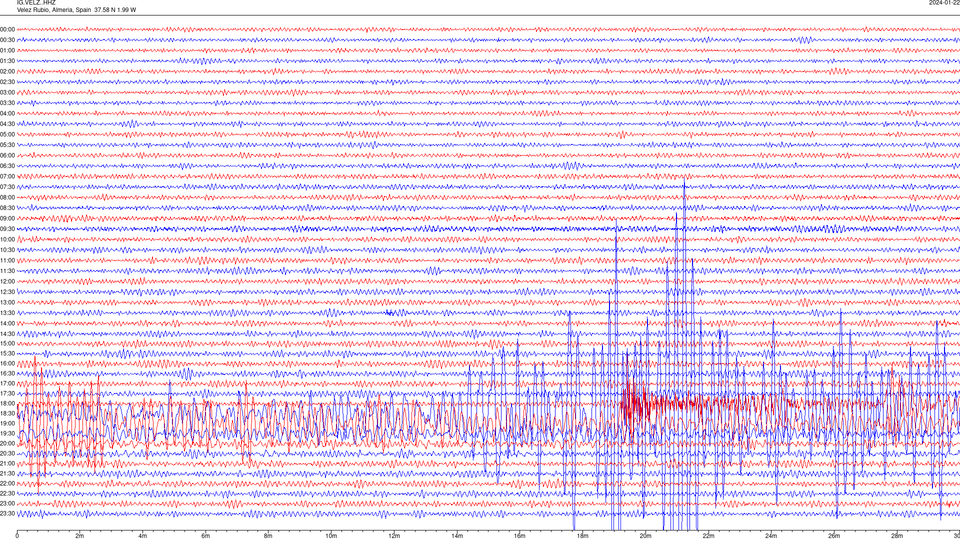Screen dimensions: 960x540
Task: Select the 11:30 trace time label
Action: [7, 271]
